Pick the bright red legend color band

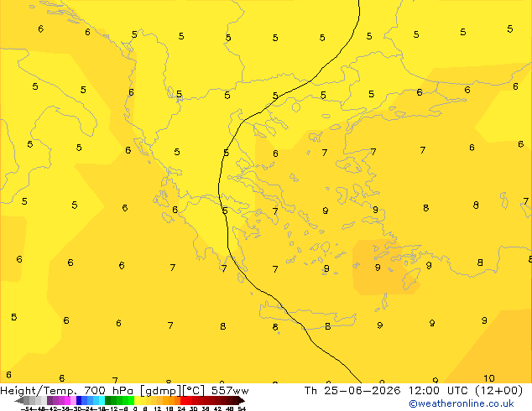pyautogui.click(x=183, y=400)
